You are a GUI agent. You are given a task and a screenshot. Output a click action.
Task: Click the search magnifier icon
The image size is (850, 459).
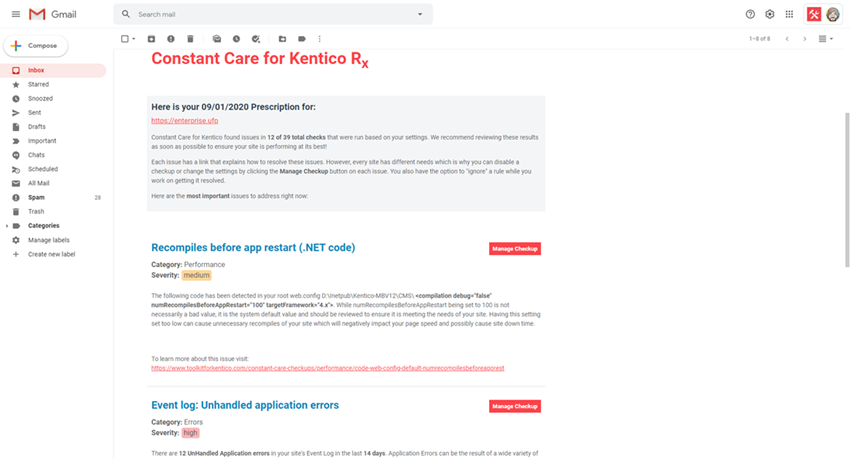(x=126, y=14)
